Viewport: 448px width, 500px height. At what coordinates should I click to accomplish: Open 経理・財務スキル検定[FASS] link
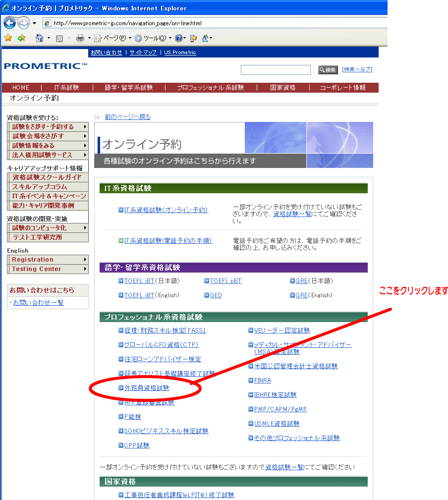[x=165, y=331]
